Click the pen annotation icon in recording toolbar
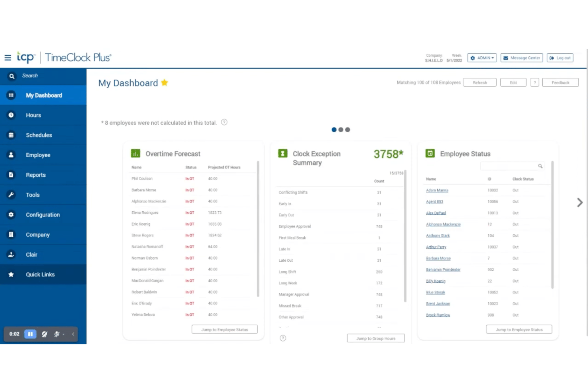The width and height of the screenshot is (588, 392). 44,334
